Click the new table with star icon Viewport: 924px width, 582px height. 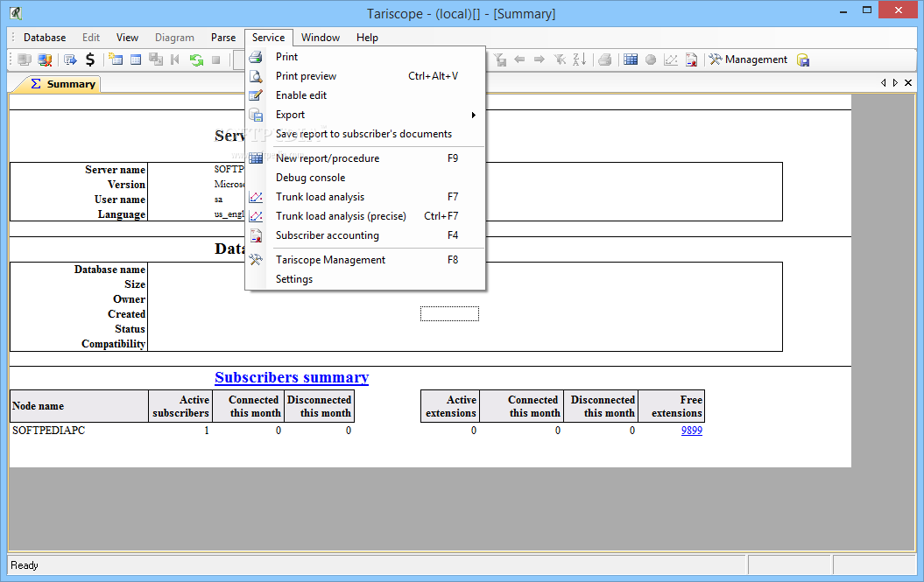click(x=116, y=60)
